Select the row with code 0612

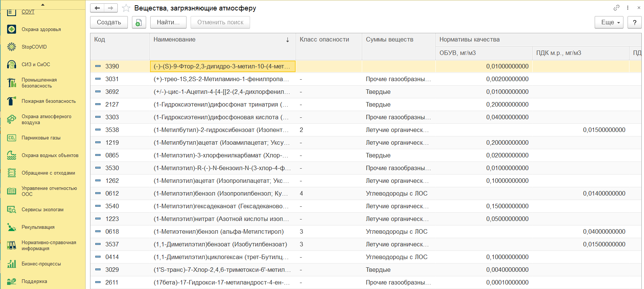click(366, 193)
